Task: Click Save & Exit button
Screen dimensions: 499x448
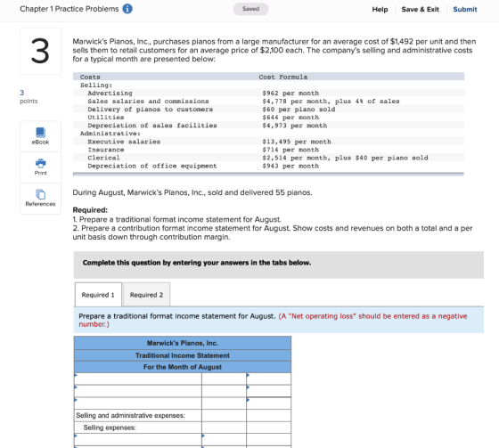Action: (x=420, y=9)
